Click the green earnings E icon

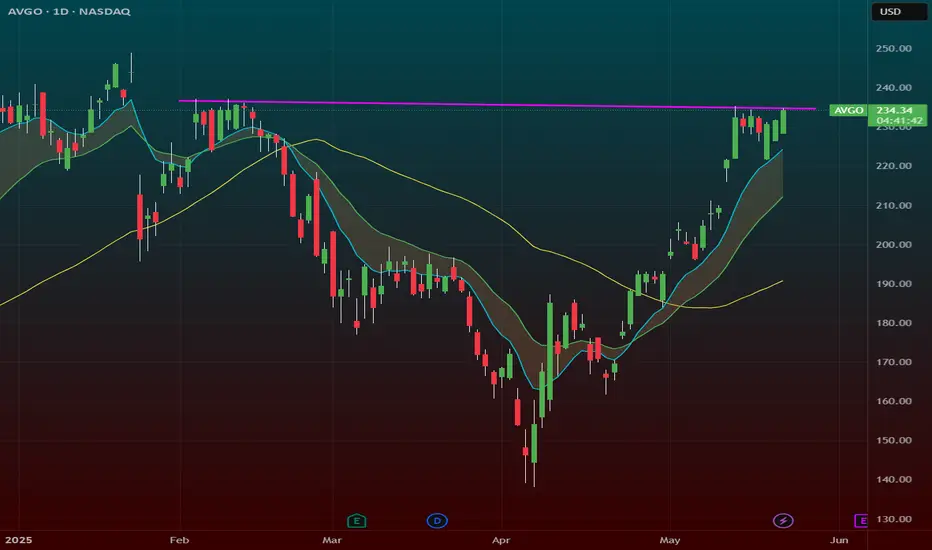(x=357, y=521)
